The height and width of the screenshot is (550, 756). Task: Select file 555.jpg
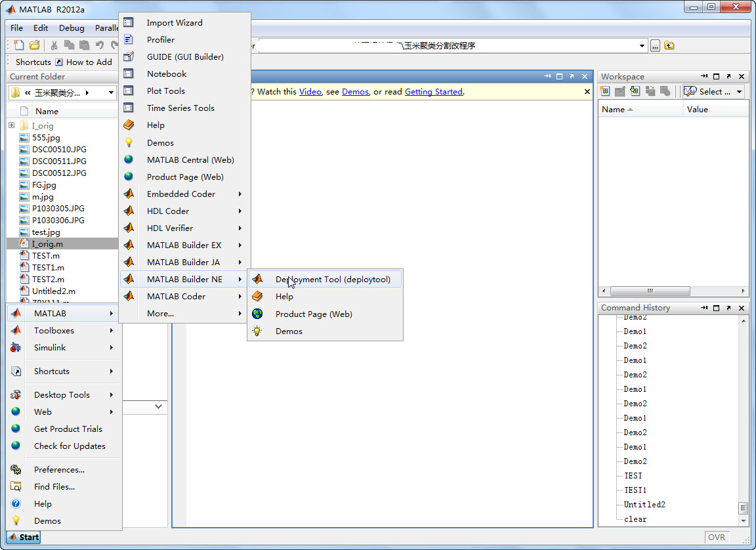[x=46, y=137]
